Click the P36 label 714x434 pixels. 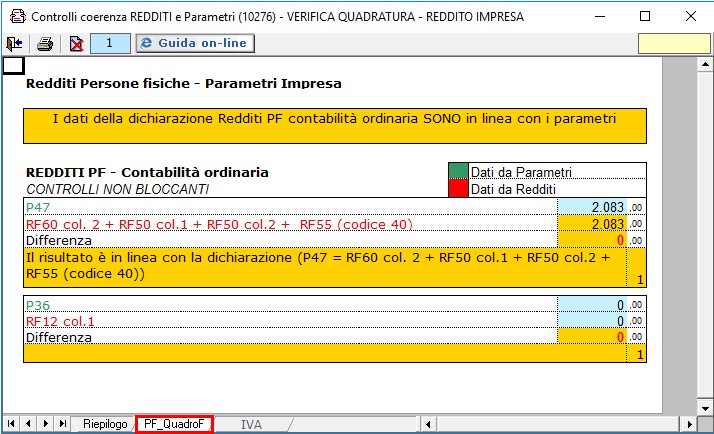tap(38, 305)
